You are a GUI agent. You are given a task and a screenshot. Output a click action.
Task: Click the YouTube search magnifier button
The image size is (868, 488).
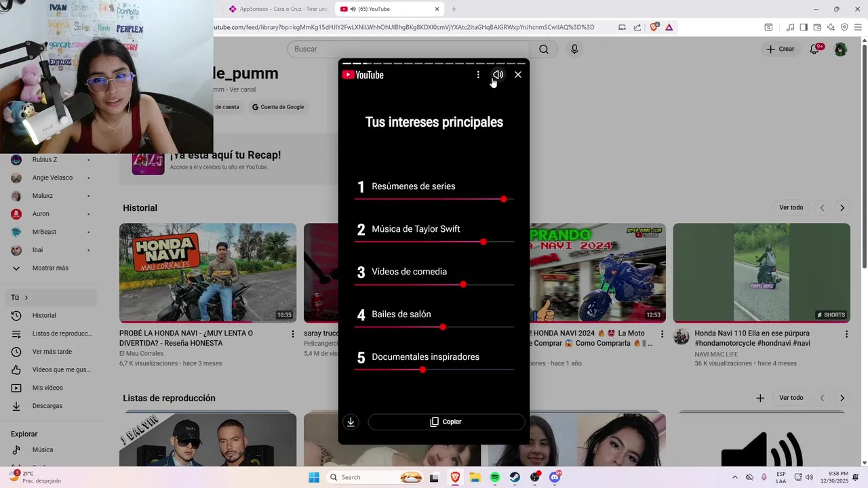(x=544, y=49)
